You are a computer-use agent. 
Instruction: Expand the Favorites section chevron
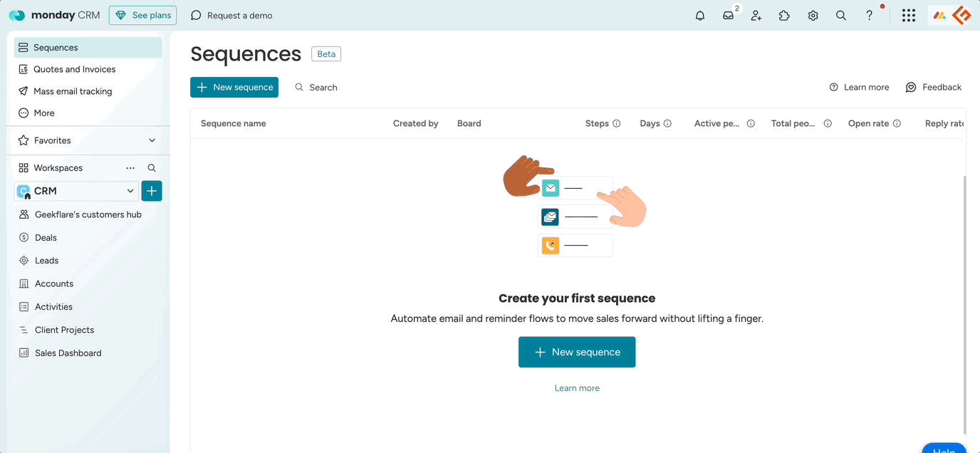click(152, 140)
